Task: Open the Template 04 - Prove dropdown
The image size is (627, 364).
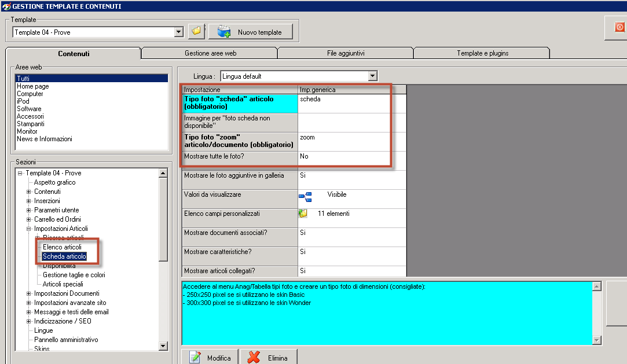Action: pos(179,32)
